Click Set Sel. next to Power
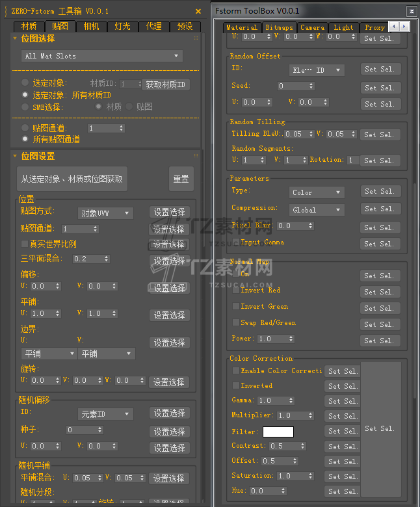Screen dimensions: 420x507 (380, 341)
